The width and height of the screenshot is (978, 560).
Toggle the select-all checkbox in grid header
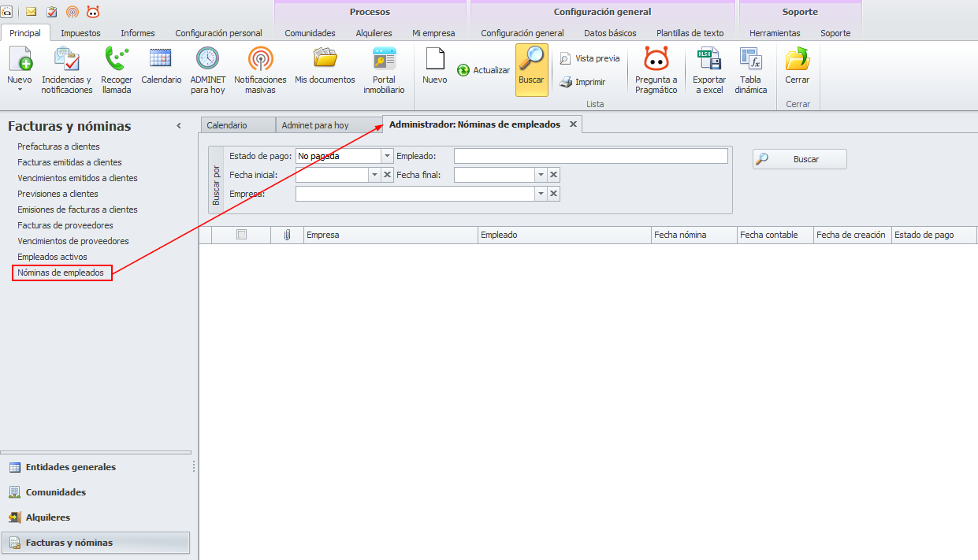click(242, 234)
